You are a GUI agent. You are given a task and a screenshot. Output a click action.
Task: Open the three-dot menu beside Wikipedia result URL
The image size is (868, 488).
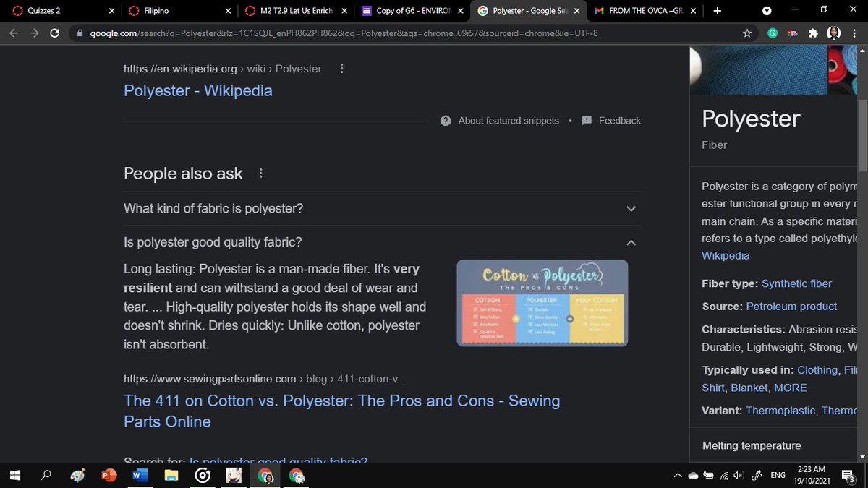[x=341, y=69]
